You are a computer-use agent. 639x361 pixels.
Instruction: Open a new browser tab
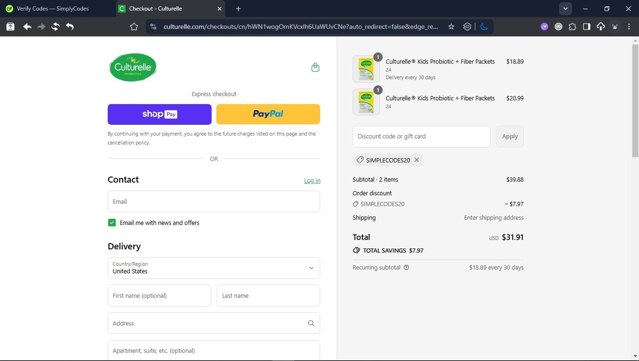click(238, 9)
